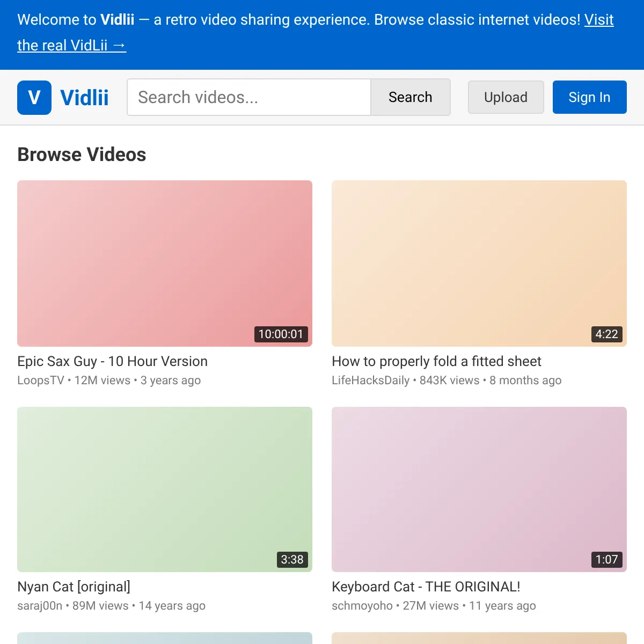Click the Sign In button

click(x=589, y=97)
